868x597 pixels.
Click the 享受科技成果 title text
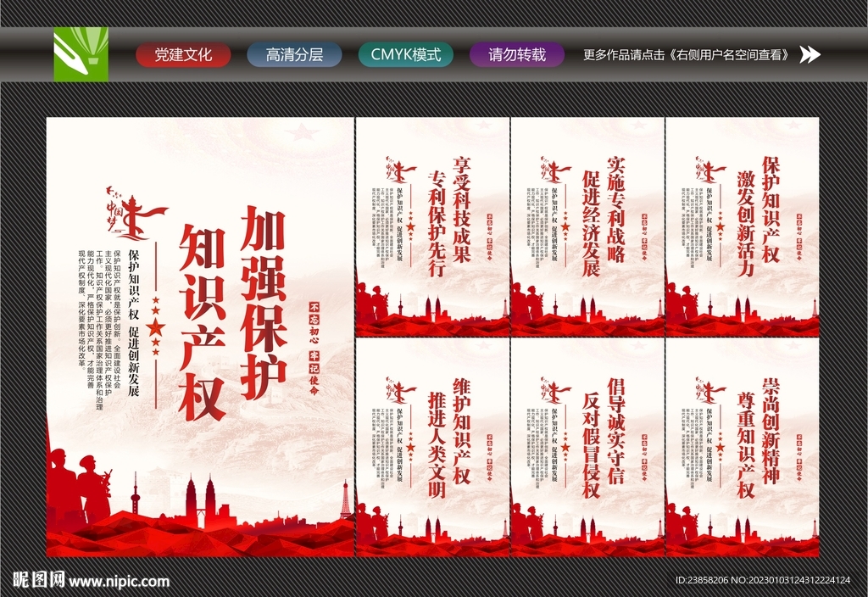point(461,209)
